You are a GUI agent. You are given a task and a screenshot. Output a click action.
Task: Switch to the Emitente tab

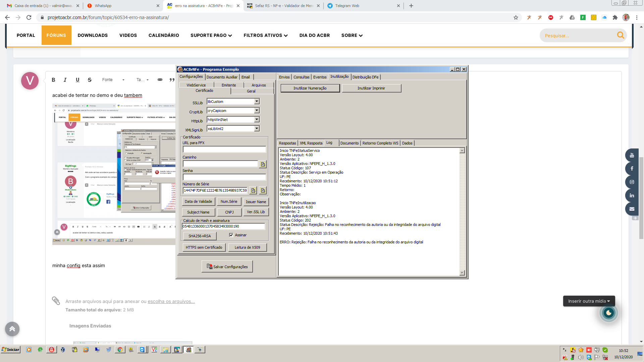(x=229, y=85)
